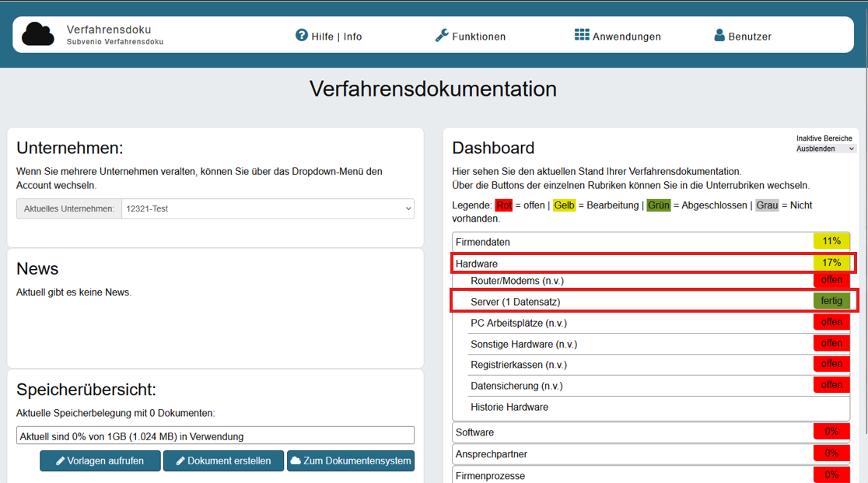The height and width of the screenshot is (483, 868).
Task: Open Sonstige Hardware (n.v.) entry
Action: point(659,344)
